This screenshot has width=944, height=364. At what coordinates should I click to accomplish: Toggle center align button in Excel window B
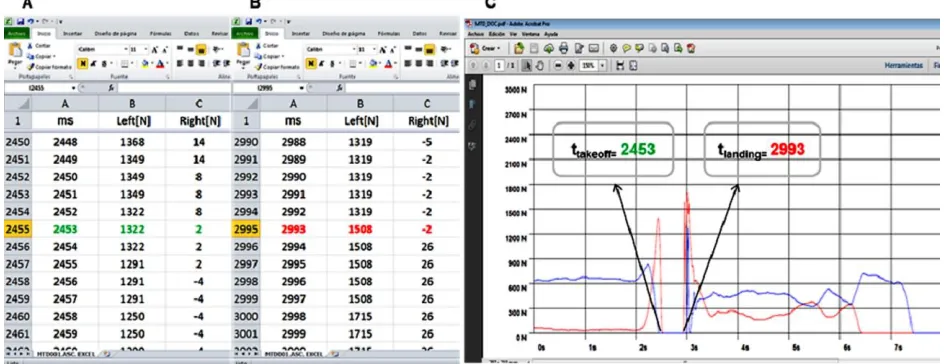(418, 63)
